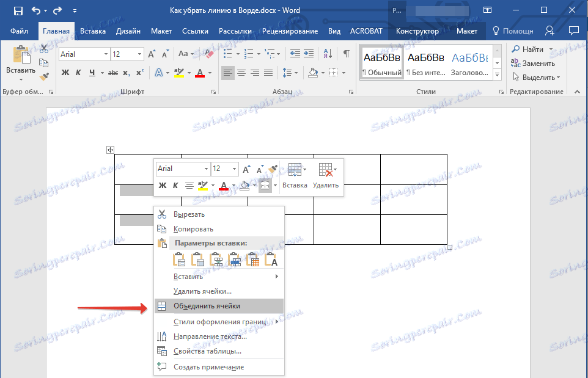
Task: Toggle underline Ч in ribbon
Action: [x=92, y=73]
